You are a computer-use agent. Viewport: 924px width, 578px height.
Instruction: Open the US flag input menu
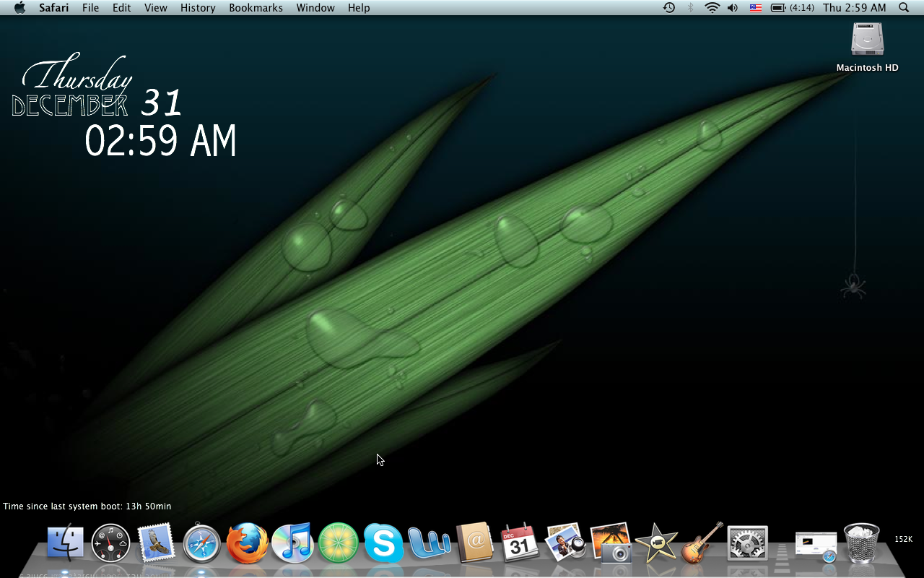pyautogui.click(x=756, y=8)
